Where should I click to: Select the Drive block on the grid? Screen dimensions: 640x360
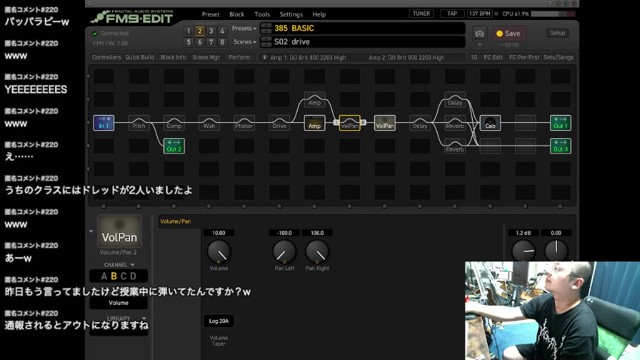click(279, 123)
